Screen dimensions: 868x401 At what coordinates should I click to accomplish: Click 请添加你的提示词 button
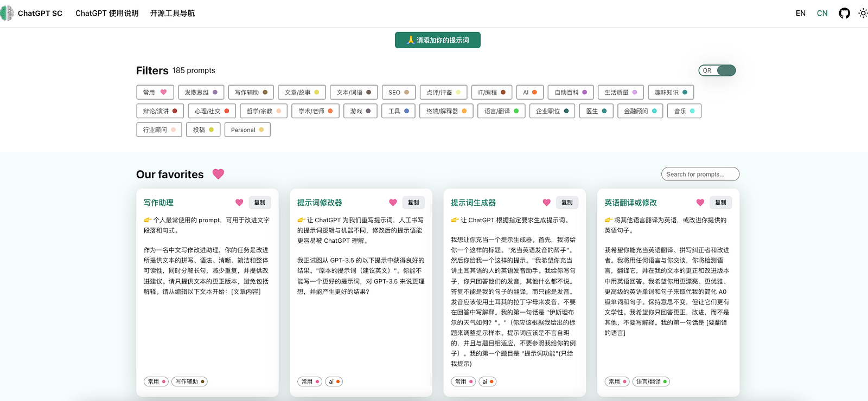click(x=438, y=40)
